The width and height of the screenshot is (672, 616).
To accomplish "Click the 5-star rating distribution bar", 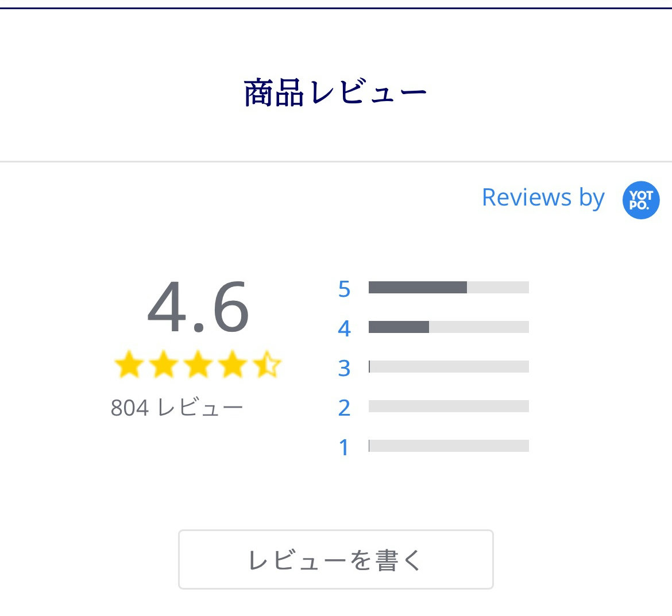I will [449, 288].
